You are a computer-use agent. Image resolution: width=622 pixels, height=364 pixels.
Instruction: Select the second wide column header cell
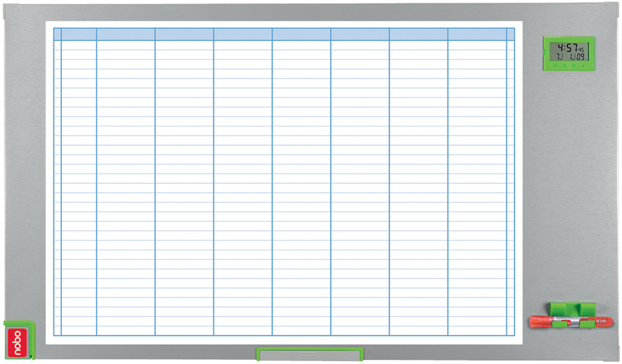coord(184,34)
